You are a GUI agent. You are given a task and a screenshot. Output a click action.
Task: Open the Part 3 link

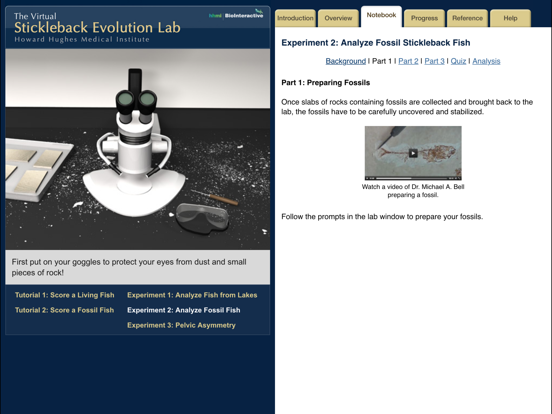click(434, 61)
